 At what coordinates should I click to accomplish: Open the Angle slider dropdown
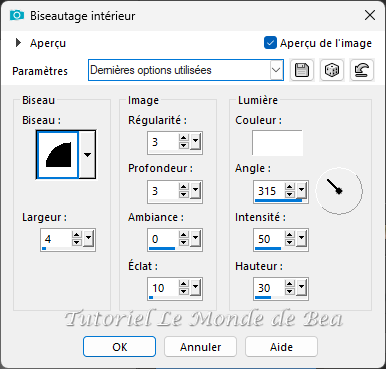point(301,191)
